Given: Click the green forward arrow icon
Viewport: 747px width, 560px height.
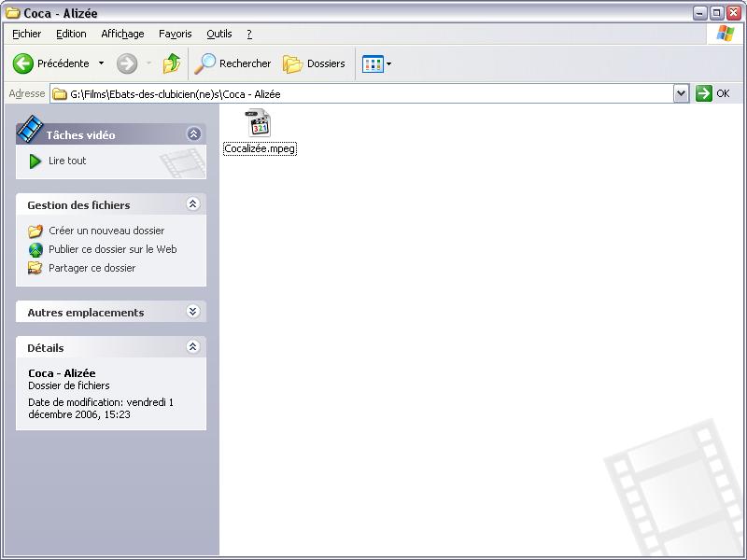Looking at the screenshot, I should coord(127,63).
